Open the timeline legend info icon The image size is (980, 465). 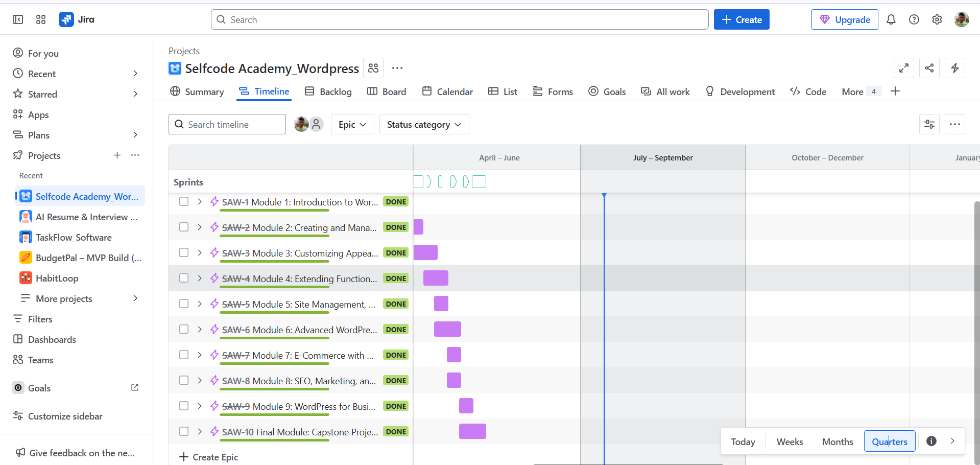coord(931,441)
